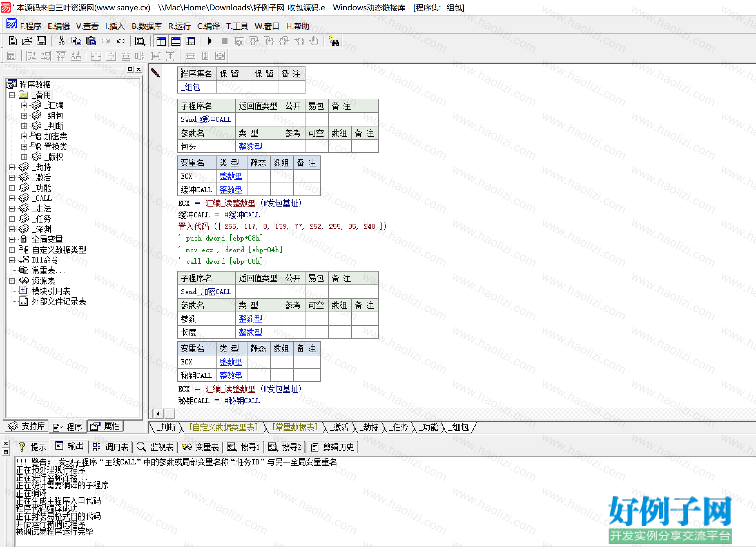Open the 监视表 output tab

[x=155, y=447]
